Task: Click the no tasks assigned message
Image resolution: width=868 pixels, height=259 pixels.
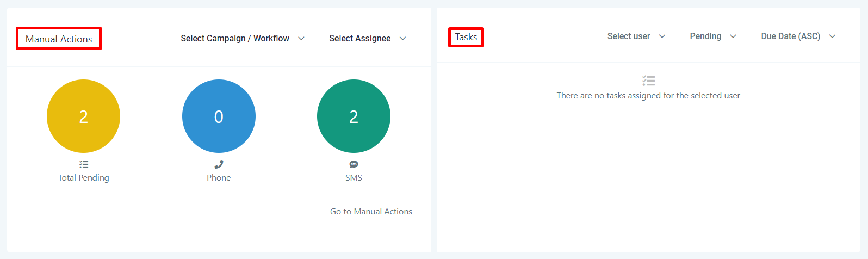Action: pyautogui.click(x=648, y=95)
